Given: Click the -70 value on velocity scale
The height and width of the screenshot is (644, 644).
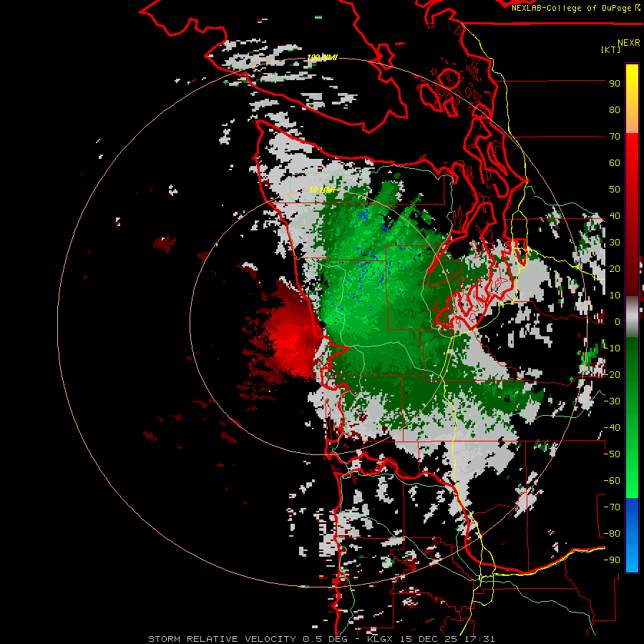Looking at the screenshot, I should [612, 507].
